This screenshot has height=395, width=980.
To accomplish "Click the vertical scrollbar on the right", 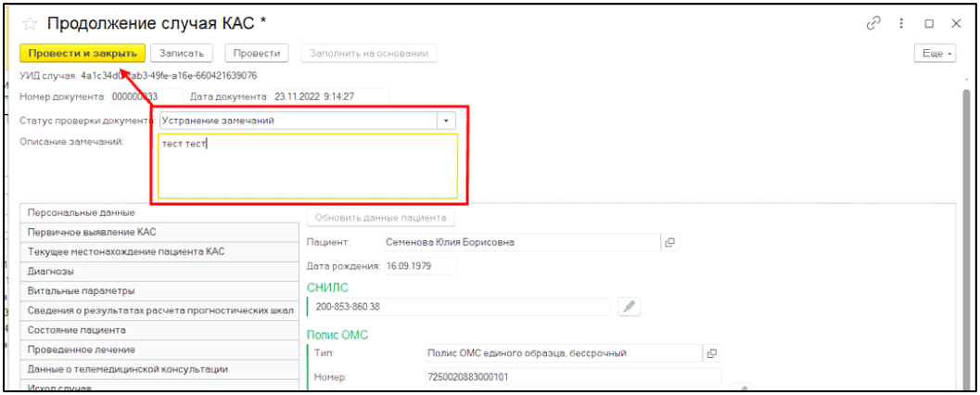I will [x=965, y=232].
